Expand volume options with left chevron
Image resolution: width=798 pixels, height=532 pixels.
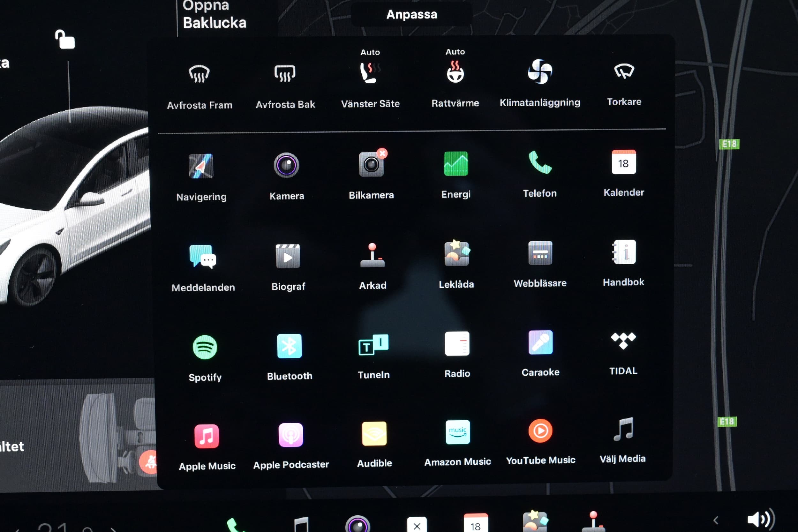click(716, 520)
